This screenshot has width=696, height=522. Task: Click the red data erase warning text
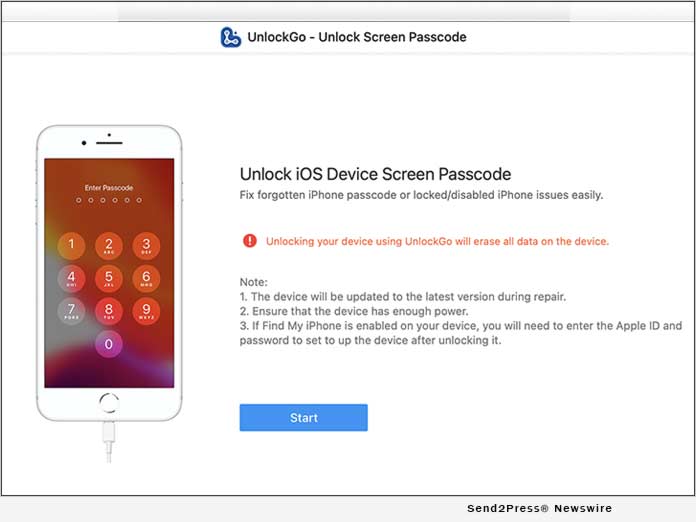(437, 241)
